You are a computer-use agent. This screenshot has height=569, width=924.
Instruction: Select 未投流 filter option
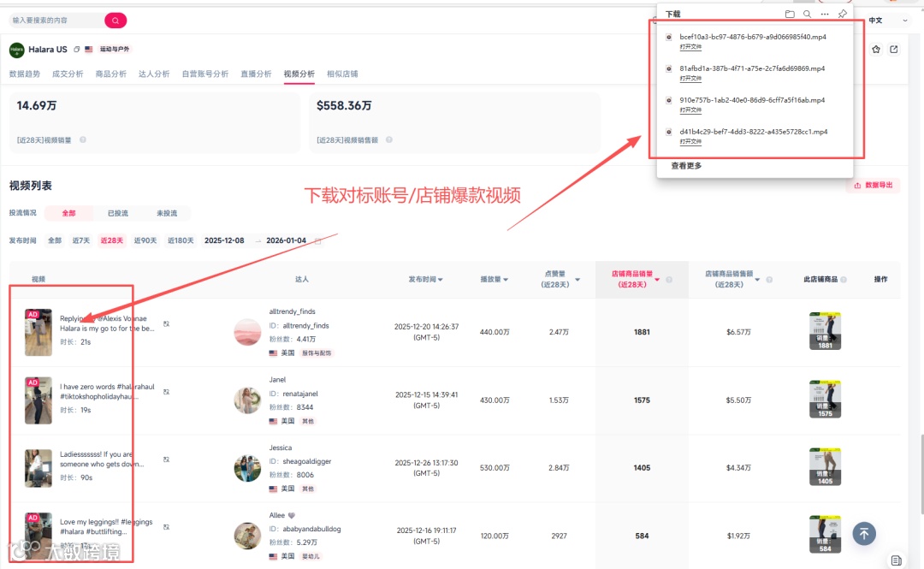(x=167, y=213)
